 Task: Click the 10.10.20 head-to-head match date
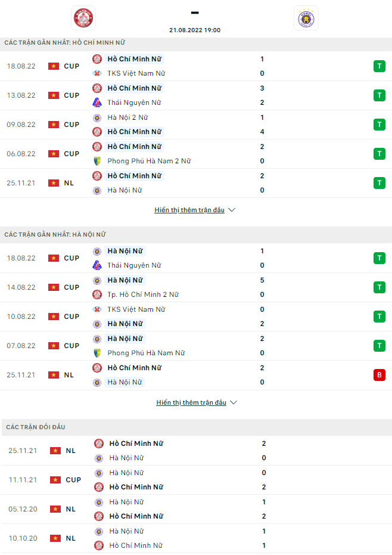coord(23,538)
